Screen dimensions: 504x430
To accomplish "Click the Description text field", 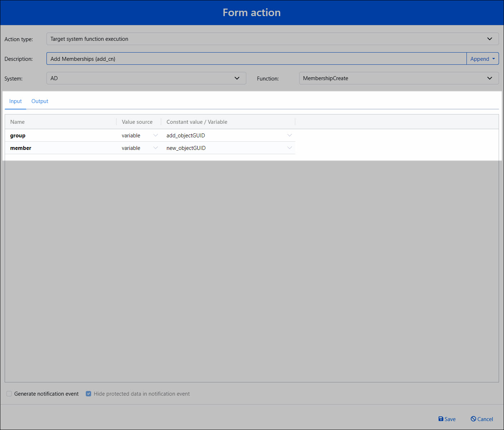I will coord(256,59).
